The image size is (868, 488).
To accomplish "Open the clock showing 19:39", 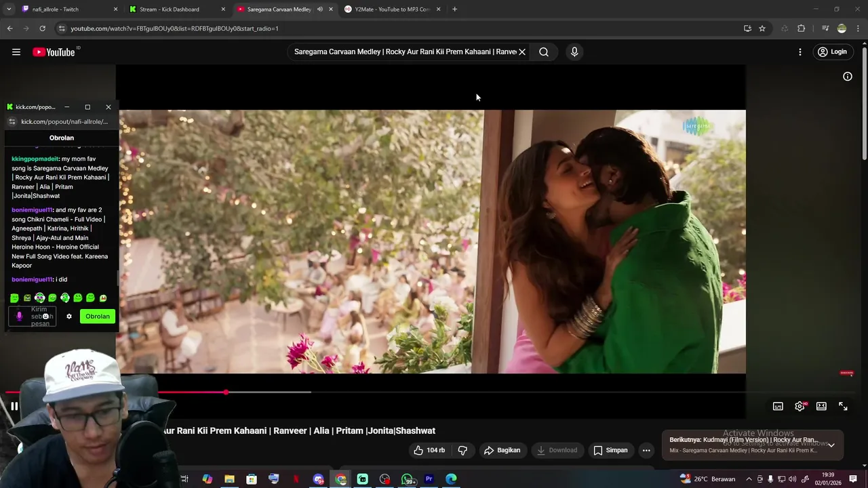I will click(828, 479).
